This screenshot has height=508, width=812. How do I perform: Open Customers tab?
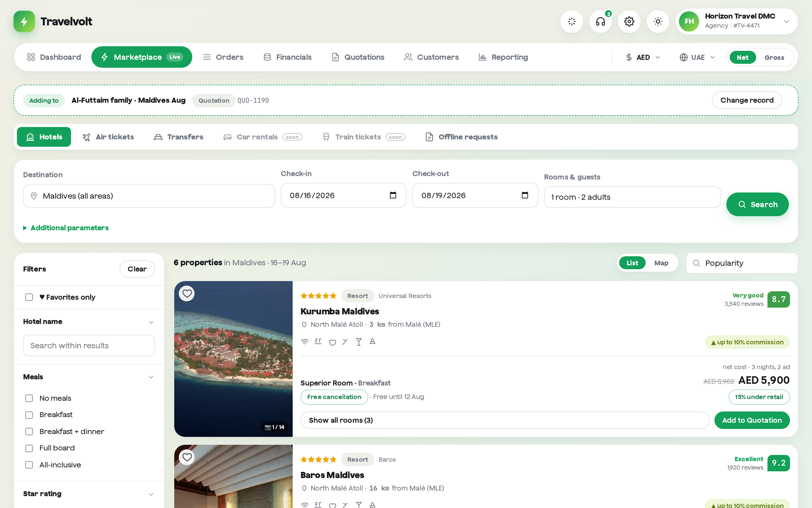coord(431,57)
